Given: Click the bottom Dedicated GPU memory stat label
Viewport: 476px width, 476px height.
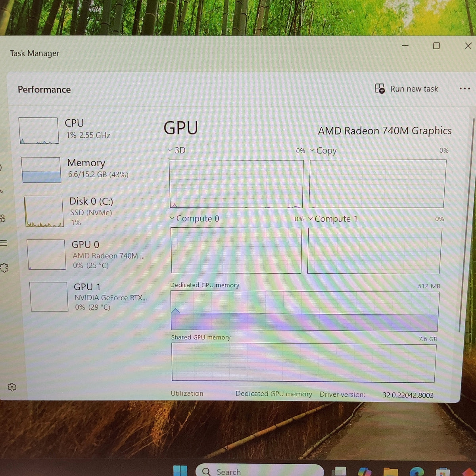Looking at the screenshot, I should pos(274,394).
